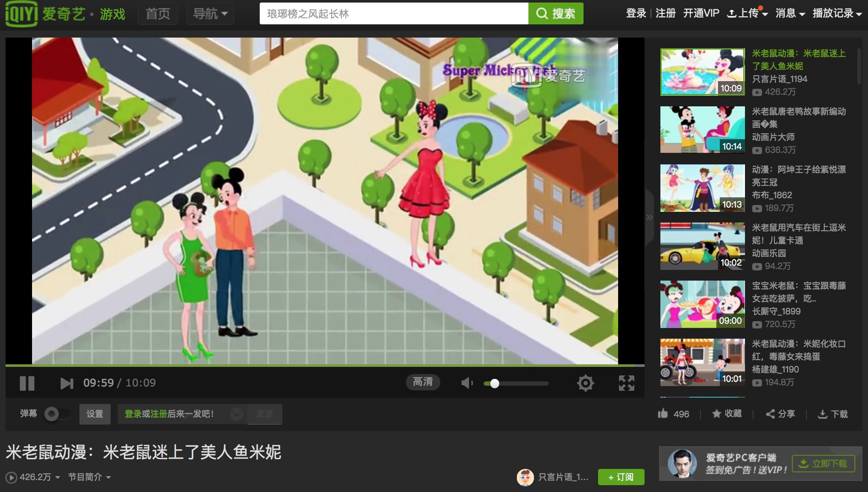
Task: Open the 导航 navigation dropdown
Action: [210, 14]
